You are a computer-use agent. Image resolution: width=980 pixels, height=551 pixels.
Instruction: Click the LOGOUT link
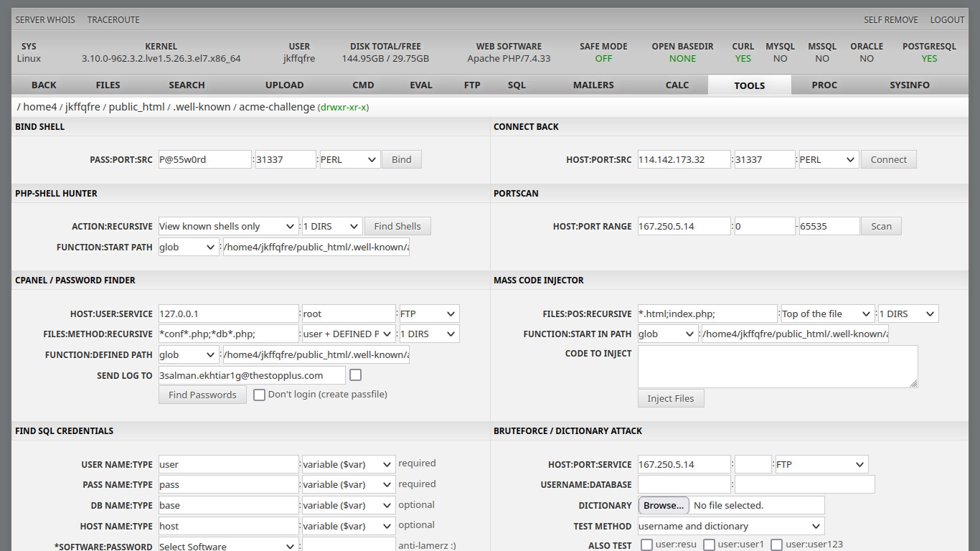tap(947, 19)
